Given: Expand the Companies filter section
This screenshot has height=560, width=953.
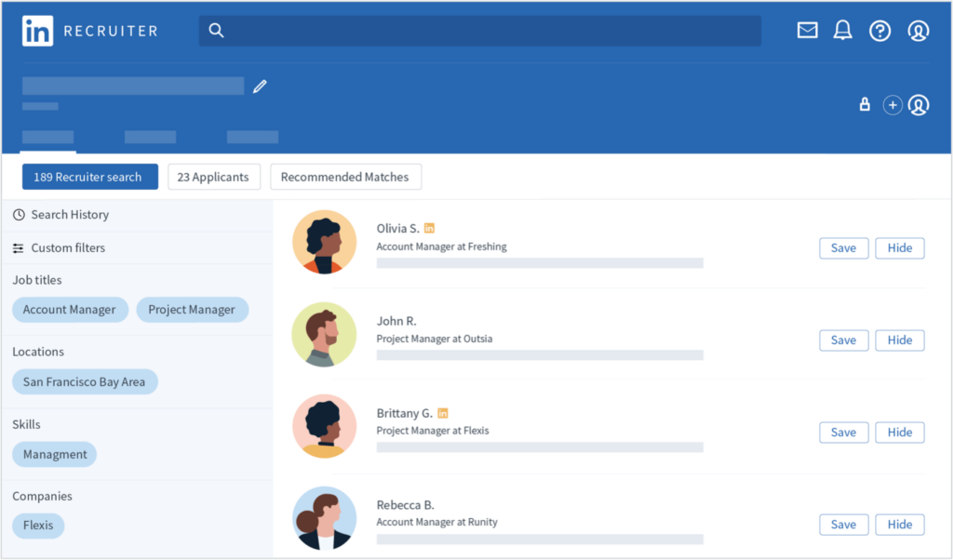Looking at the screenshot, I should [42, 496].
